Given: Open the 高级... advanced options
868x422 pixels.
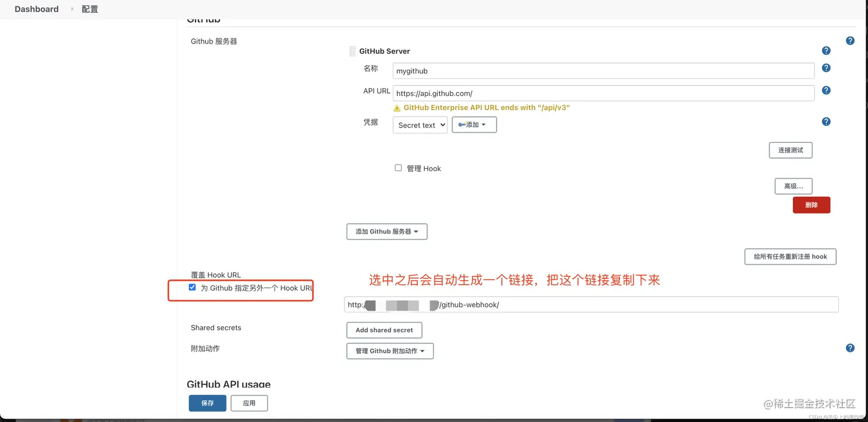Looking at the screenshot, I should pos(793,186).
